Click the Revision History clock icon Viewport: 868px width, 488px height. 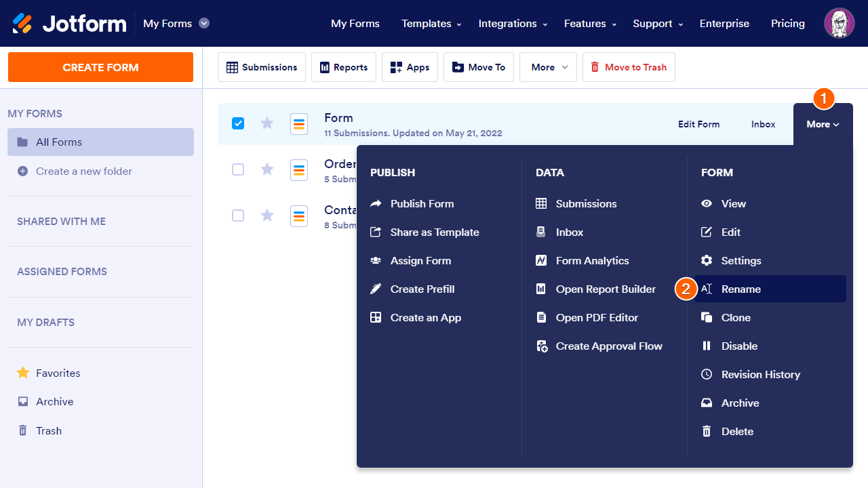point(707,374)
